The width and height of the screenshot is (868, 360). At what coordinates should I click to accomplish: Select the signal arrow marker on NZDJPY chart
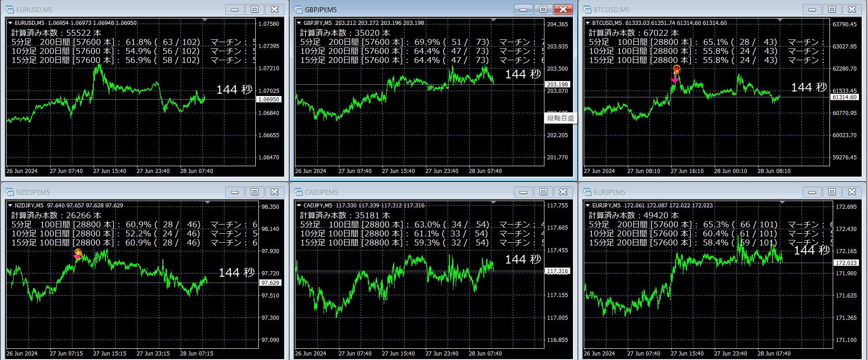(77, 256)
